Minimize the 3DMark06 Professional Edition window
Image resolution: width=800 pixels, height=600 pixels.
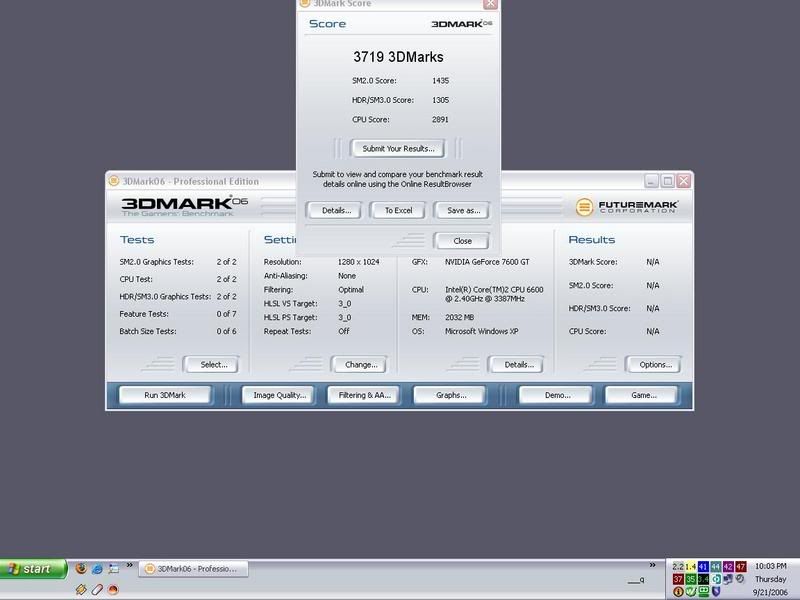[x=652, y=181]
